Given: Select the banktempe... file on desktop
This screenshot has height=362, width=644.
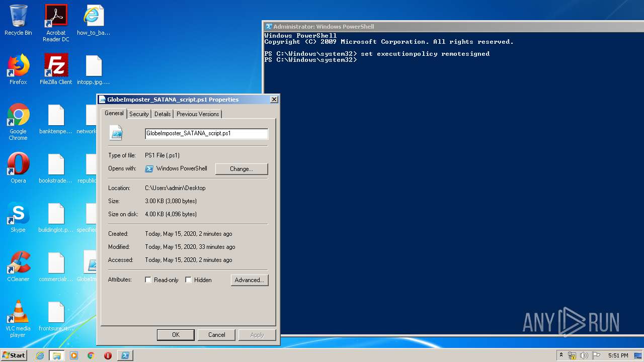Looking at the screenshot, I should tap(56, 119).
